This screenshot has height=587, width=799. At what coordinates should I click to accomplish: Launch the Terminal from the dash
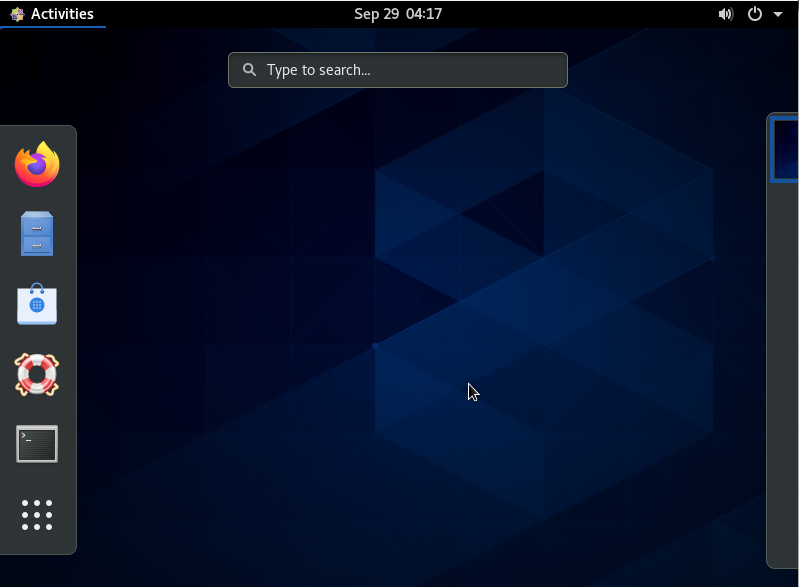37,444
